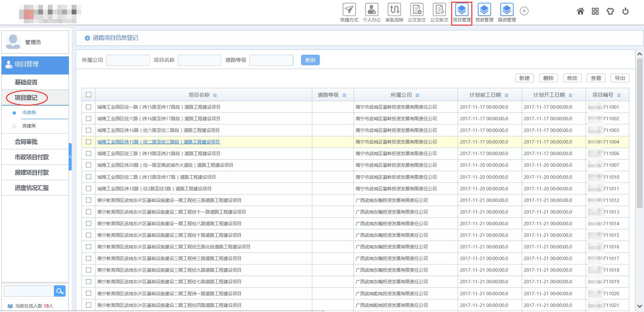Open the 审批流转 approval flow icon
Image resolution: width=644 pixels, height=312 pixels.
tap(394, 10)
